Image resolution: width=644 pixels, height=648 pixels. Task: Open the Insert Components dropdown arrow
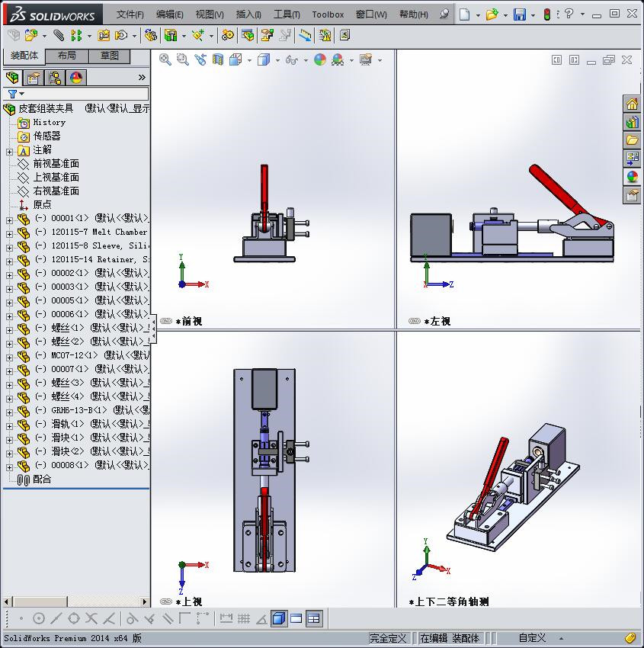[44, 36]
